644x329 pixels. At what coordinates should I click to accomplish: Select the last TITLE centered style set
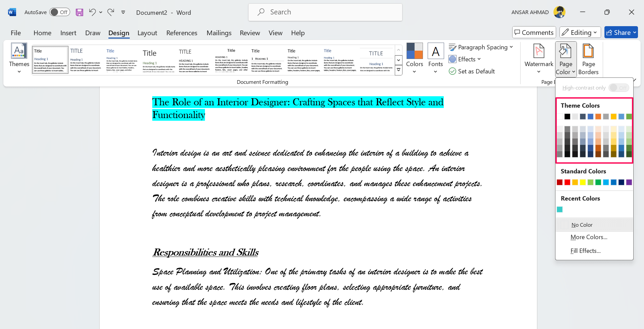376,60
